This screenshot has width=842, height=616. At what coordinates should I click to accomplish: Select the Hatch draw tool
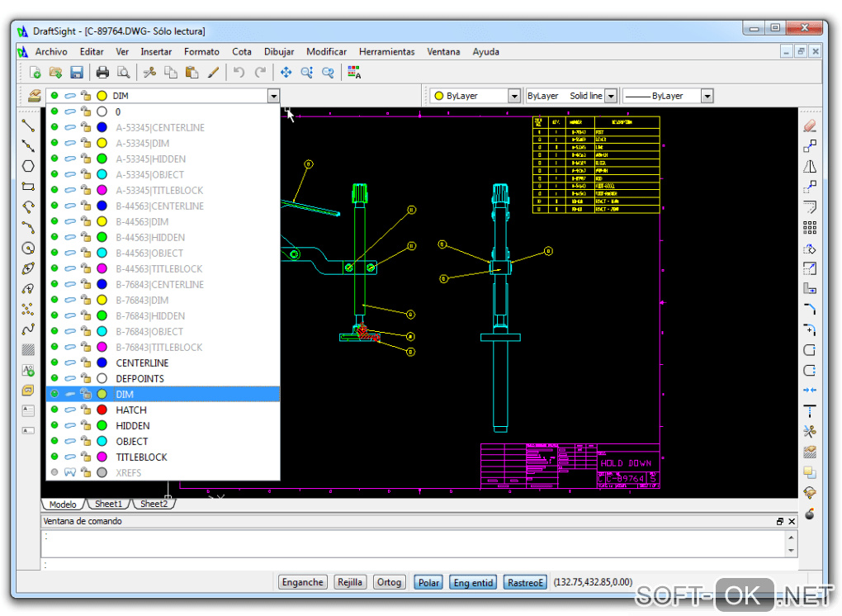pos(28,349)
